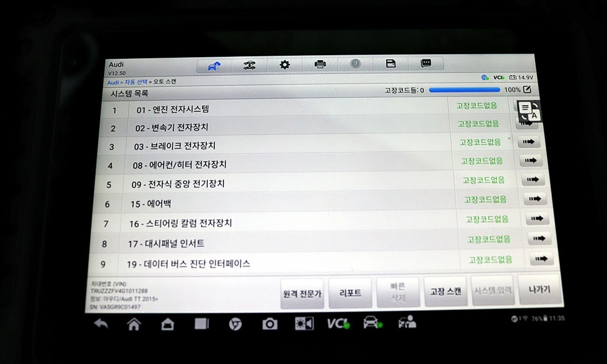Click the car scan toolbar icon
Image resolution: width=607 pixels, height=364 pixels.
pos(249,65)
